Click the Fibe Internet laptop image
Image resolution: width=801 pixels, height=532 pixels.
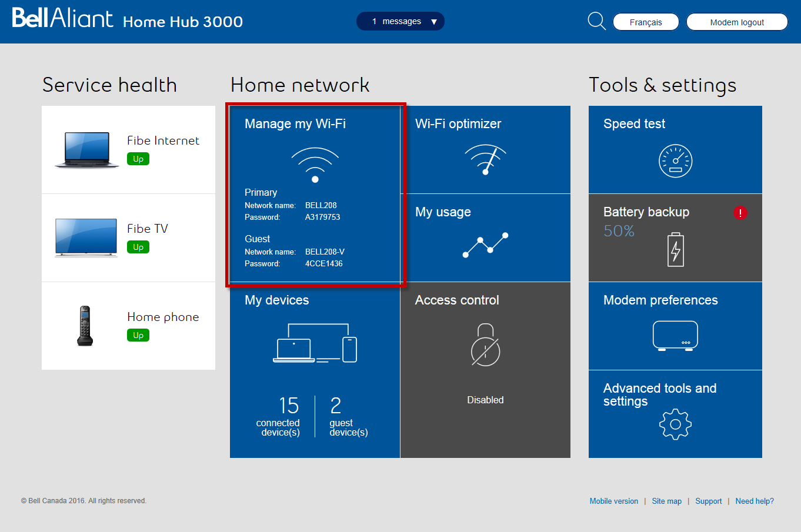pyautogui.click(x=86, y=150)
